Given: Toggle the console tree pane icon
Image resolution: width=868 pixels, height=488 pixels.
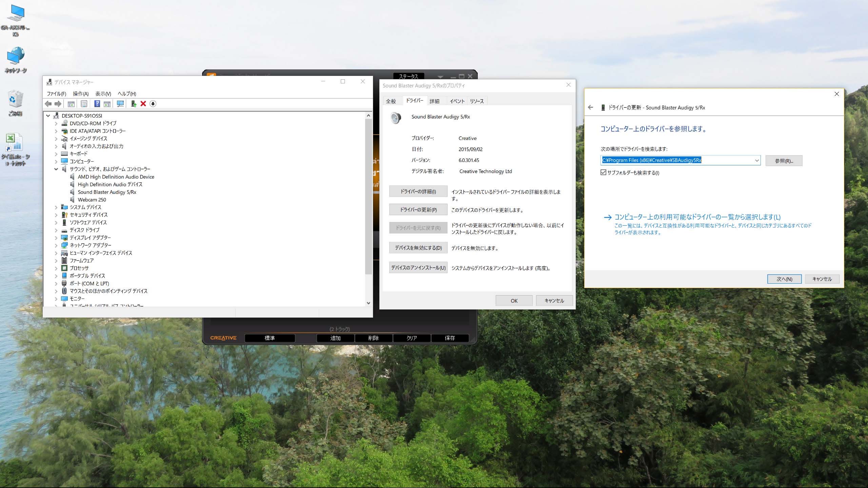Looking at the screenshot, I should [x=71, y=104].
